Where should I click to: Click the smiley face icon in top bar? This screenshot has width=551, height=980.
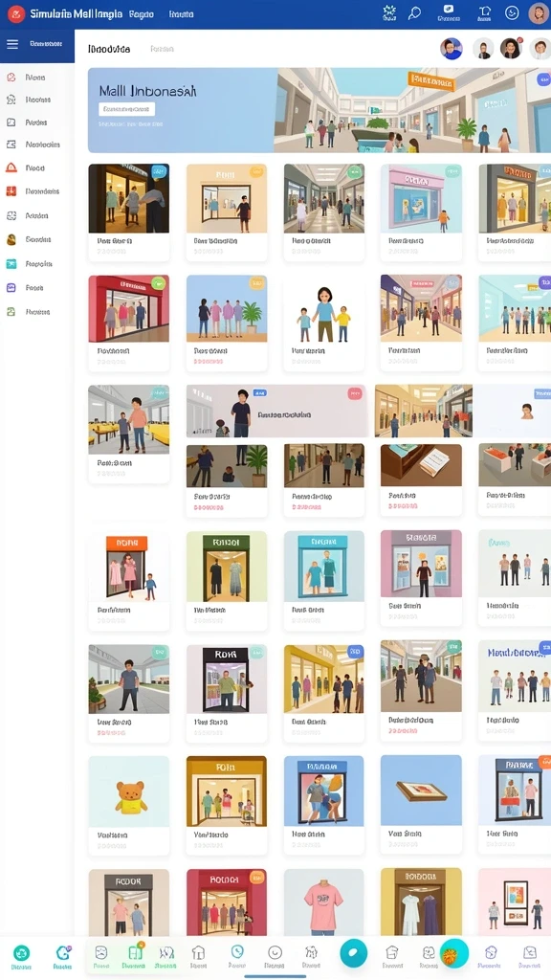512,13
